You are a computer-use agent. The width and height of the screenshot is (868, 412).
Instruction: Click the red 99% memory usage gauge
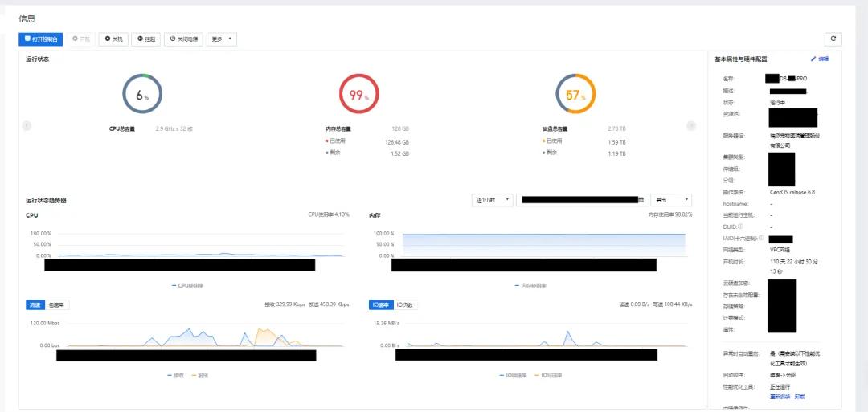coord(357,95)
